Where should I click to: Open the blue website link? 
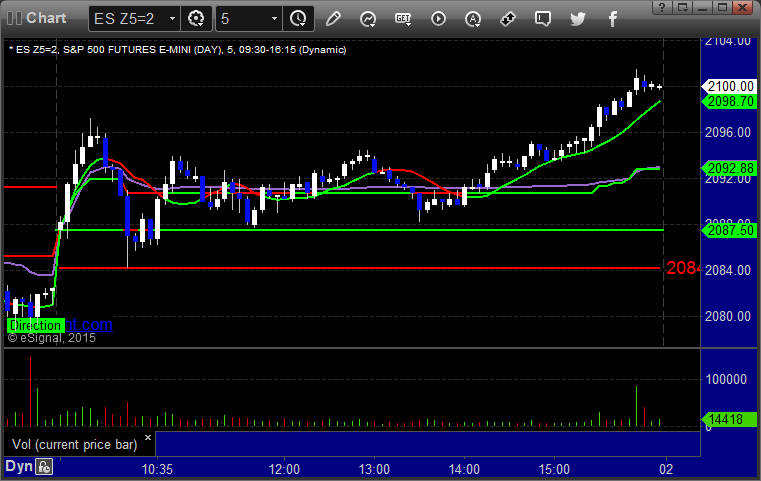pyautogui.click(x=89, y=324)
